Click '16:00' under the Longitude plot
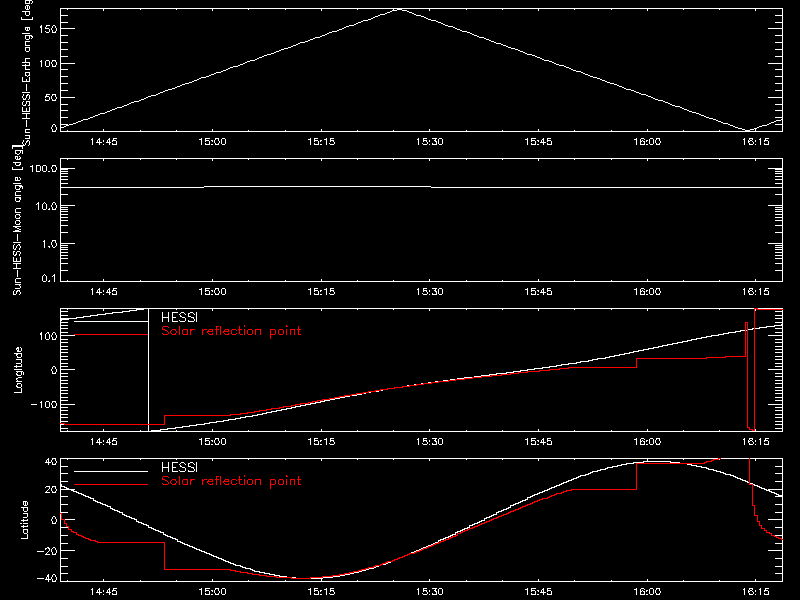This screenshot has width=800, height=600. point(647,442)
